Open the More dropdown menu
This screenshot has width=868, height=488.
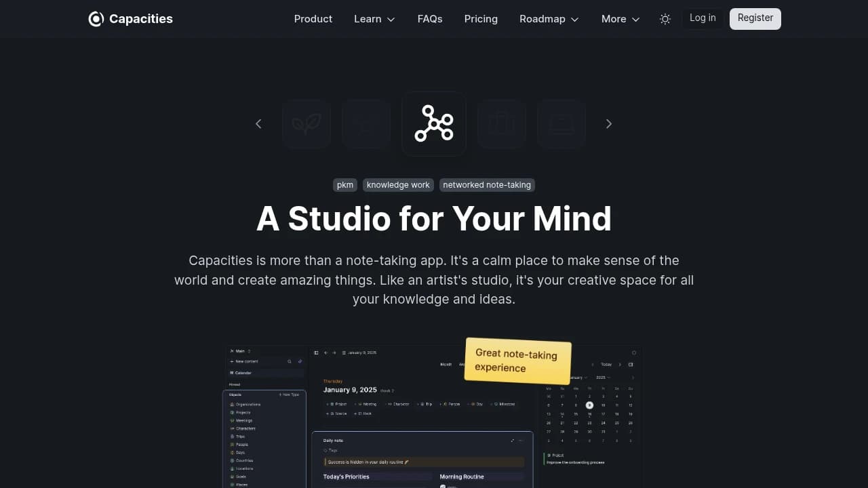[620, 19]
